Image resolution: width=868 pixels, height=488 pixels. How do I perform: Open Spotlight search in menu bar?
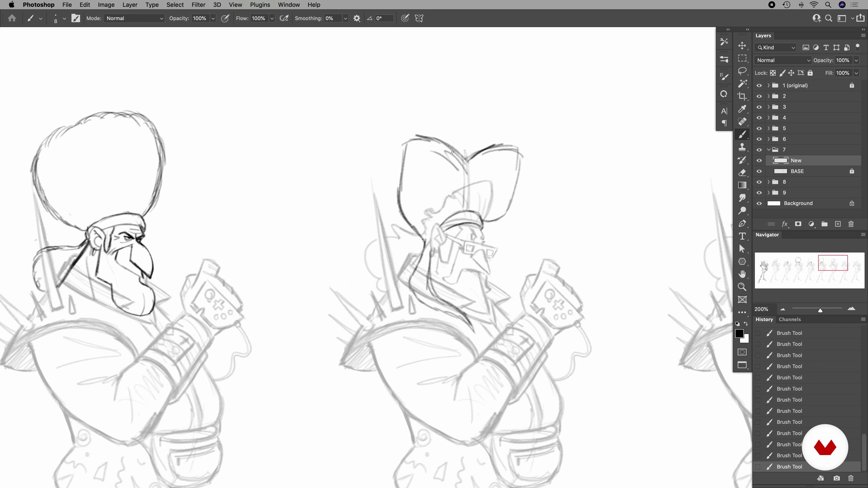pyautogui.click(x=828, y=5)
